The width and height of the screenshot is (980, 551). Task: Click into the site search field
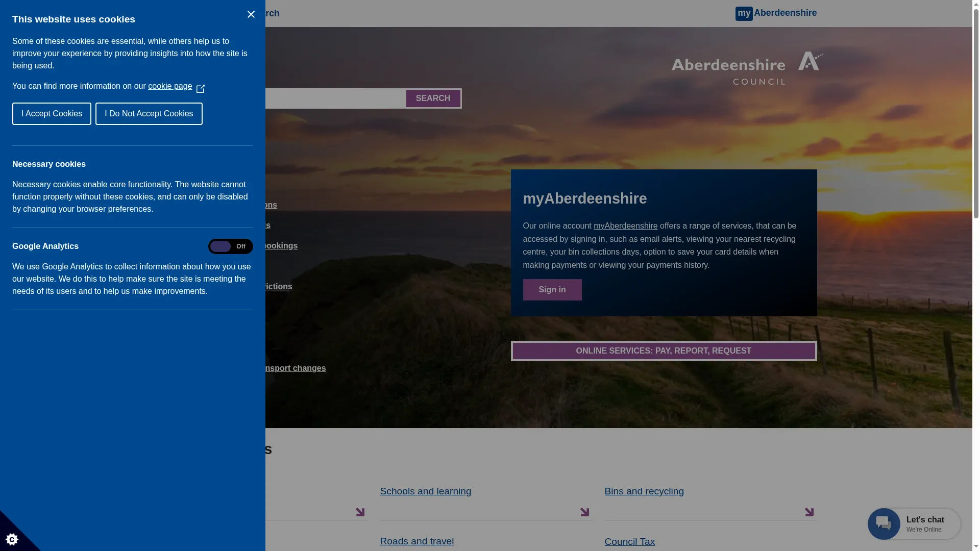tap(335, 98)
